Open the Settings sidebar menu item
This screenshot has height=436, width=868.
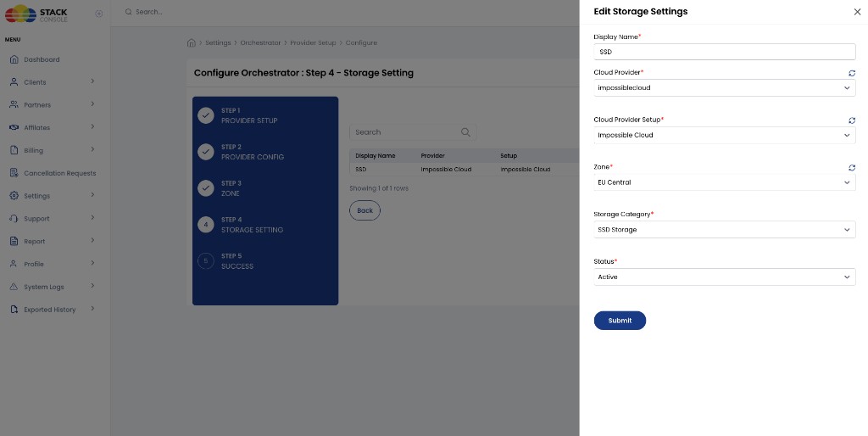(36, 196)
